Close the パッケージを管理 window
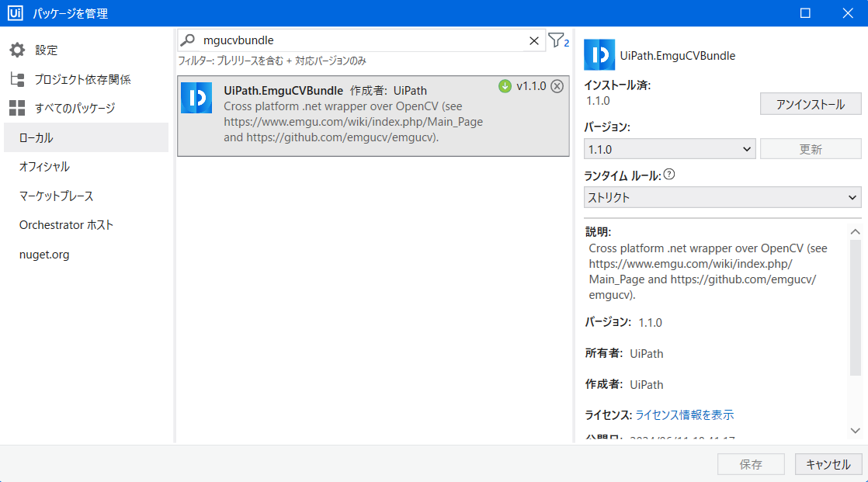868x482 pixels. [848, 12]
